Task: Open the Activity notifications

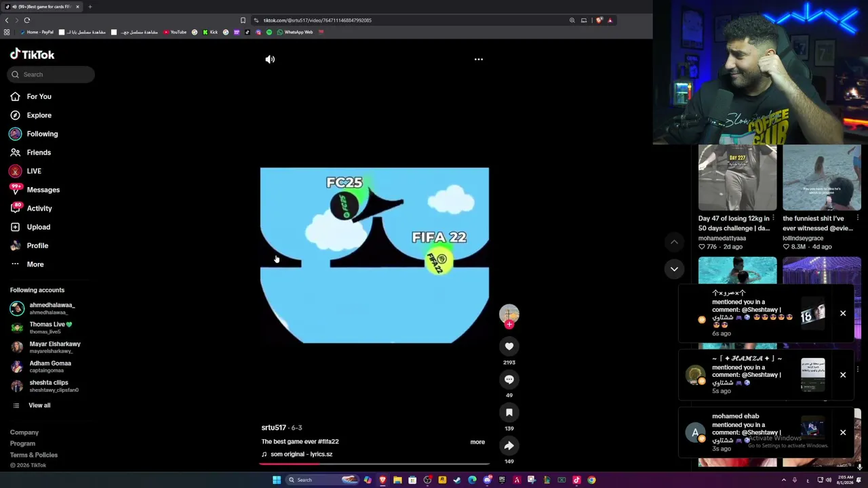Action: click(31, 208)
